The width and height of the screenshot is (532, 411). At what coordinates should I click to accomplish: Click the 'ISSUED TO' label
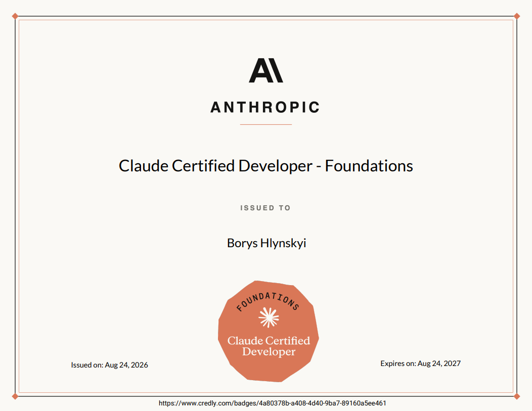coord(265,208)
